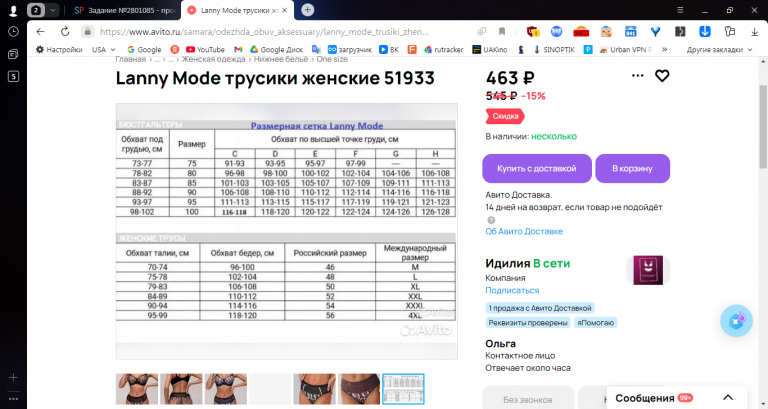Screen dimensions: 768x409
Task: Open the Google Translate bookmark icon
Action: point(316,49)
